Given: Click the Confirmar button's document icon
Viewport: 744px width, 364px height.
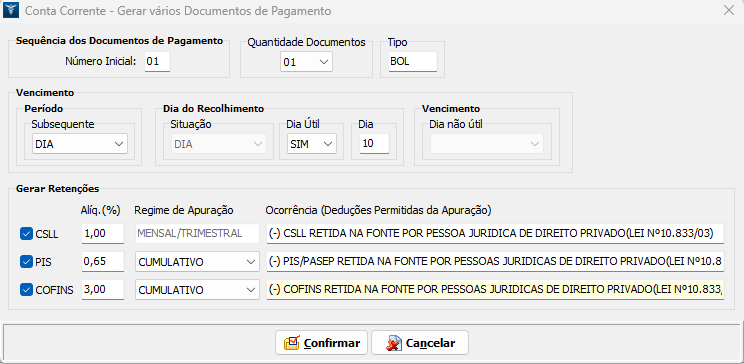Looking at the screenshot, I should pos(292,343).
